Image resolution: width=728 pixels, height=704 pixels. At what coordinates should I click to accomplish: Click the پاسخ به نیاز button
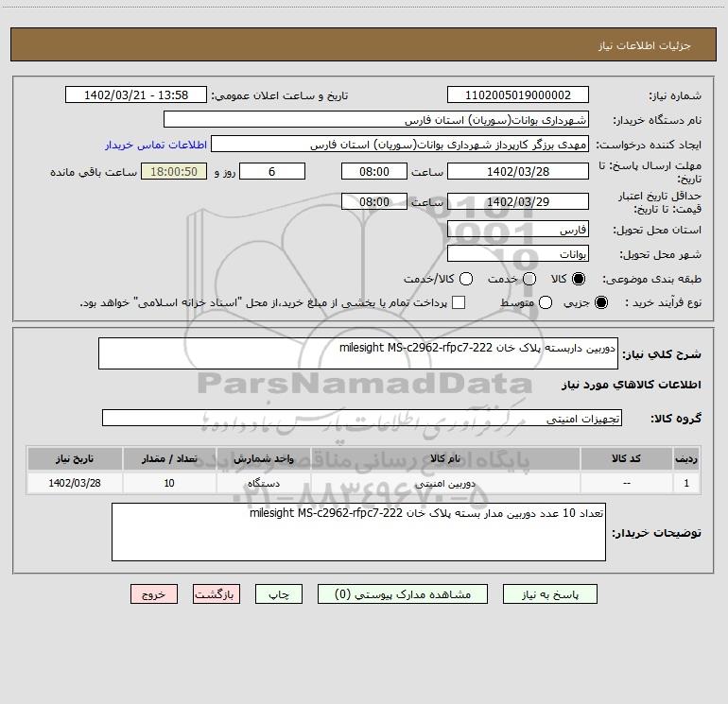550,594
